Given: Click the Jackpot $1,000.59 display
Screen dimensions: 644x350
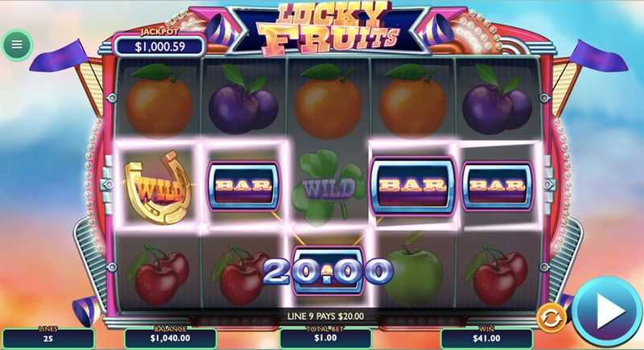Looking at the screenshot, I should pyautogui.click(x=159, y=46).
